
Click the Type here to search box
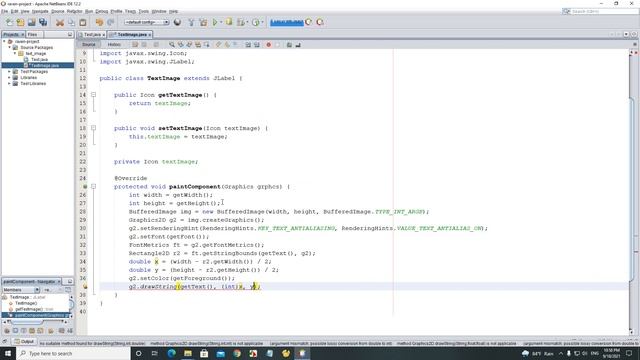[73, 353]
